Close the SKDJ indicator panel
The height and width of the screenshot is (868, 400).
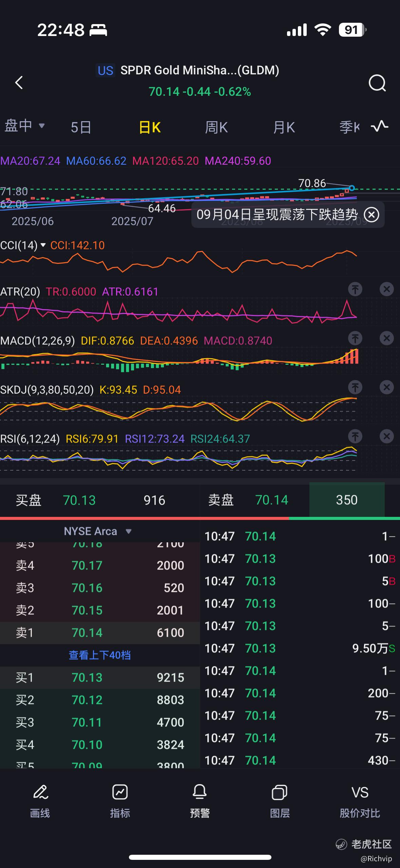click(386, 387)
